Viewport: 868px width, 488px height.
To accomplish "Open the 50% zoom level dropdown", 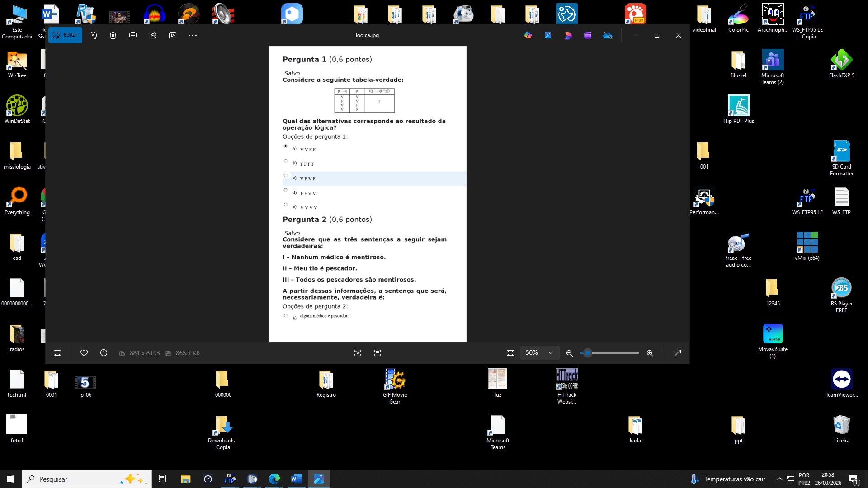I will 532,353.
